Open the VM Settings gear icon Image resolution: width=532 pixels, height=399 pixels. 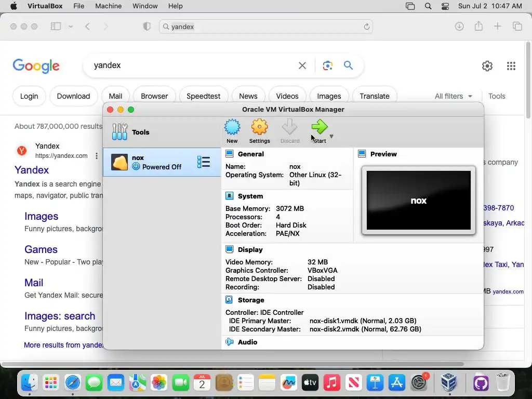[x=260, y=131]
